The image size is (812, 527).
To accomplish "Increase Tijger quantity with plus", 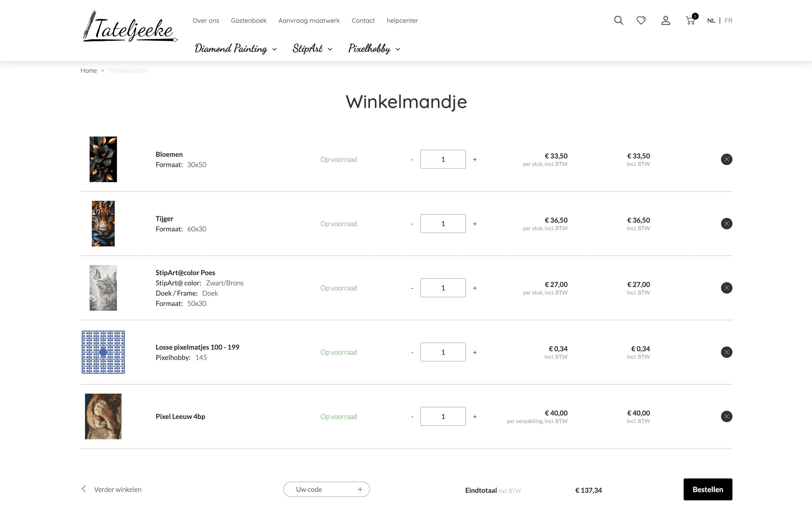I will pyautogui.click(x=475, y=224).
